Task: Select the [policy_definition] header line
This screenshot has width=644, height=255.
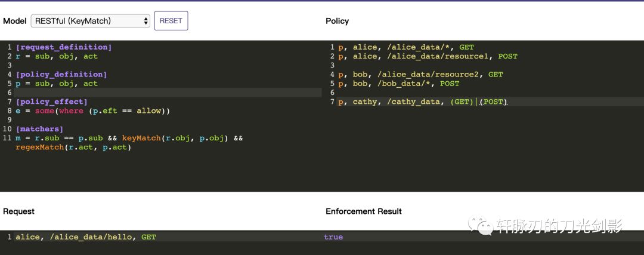Action: (x=61, y=75)
